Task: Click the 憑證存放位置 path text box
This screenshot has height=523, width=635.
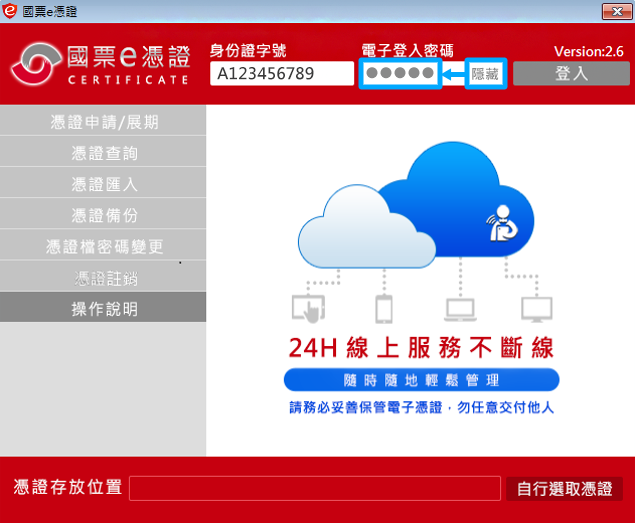Action: pyautogui.click(x=314, y=488)
